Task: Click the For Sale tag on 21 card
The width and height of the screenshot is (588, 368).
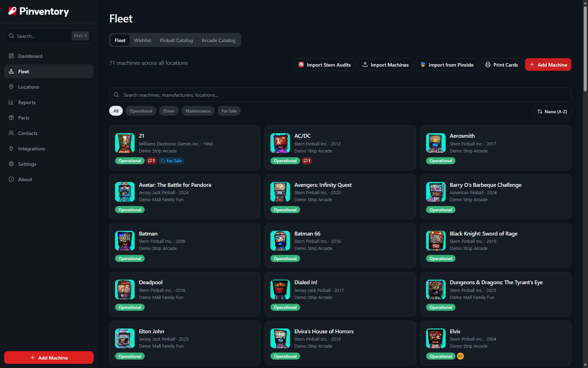Action: (171, 161)
